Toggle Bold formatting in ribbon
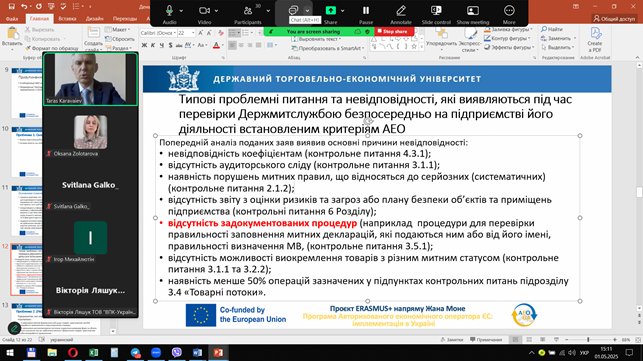Image resolution: width=643 pixels, height=361 pixels. pyautogui.click(x=144, y=46)
